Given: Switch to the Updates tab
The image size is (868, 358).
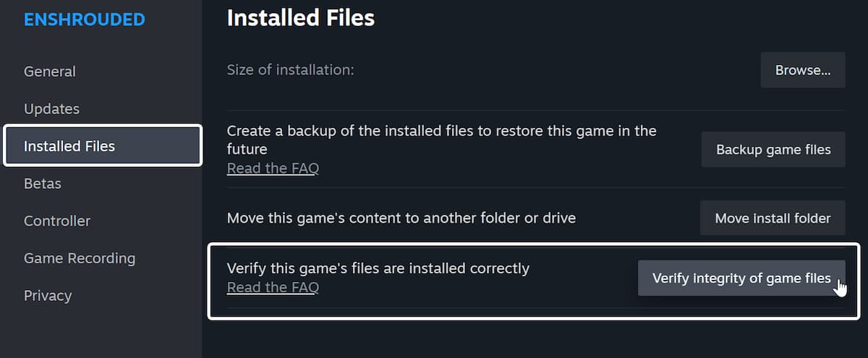Looking at the screenshot, I should point(51,109).
